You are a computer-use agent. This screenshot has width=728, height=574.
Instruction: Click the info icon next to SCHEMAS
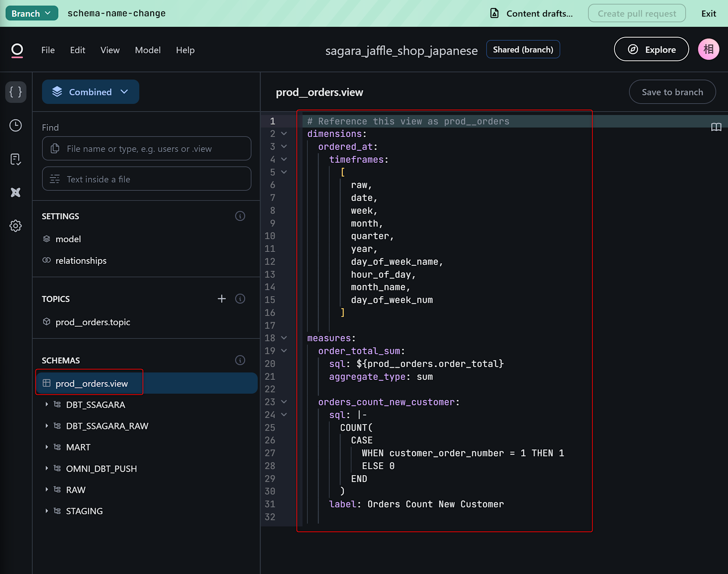pyautogui.click(x=240, y=360)
